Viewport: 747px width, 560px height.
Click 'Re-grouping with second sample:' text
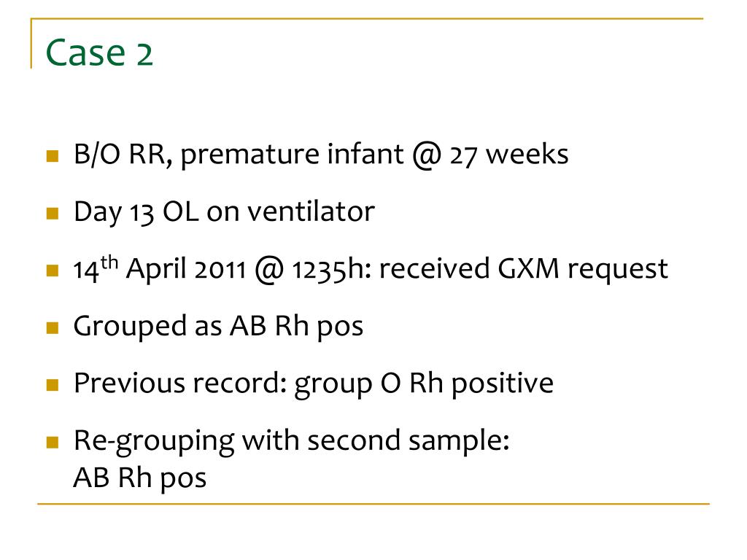[292, 441]
